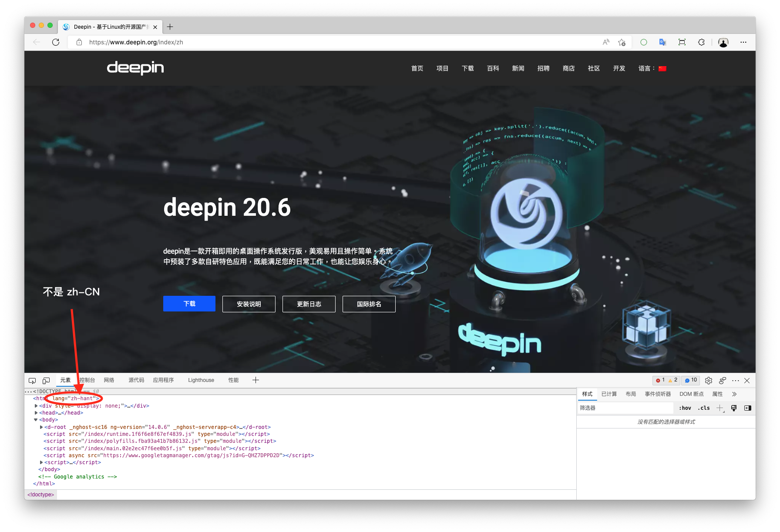Close the DevTools panel

tap(747, 381)
